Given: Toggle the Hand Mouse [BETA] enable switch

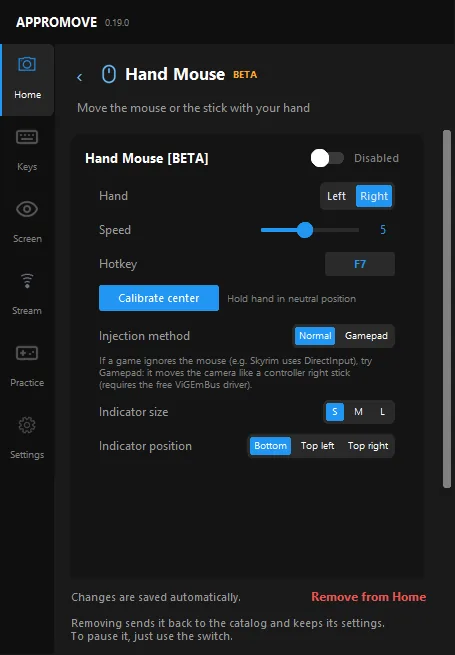Looking at the screenshot, I should (x=327, y=158).
